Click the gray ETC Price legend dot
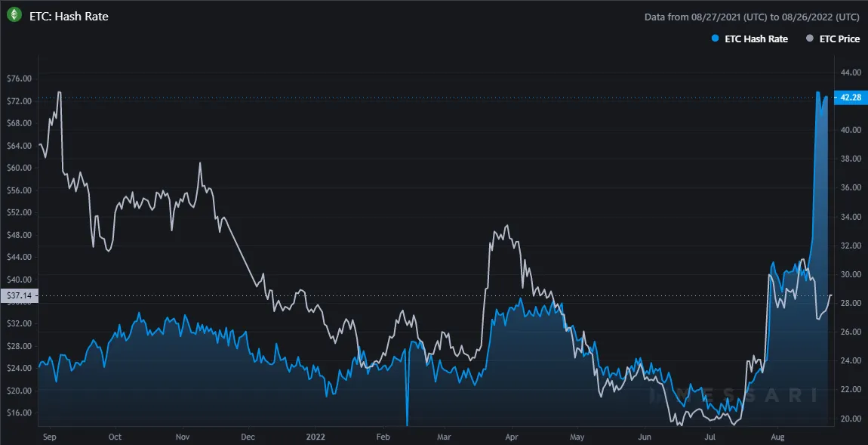868x445 pixels. pyautogui.click(x=810, y=39)
